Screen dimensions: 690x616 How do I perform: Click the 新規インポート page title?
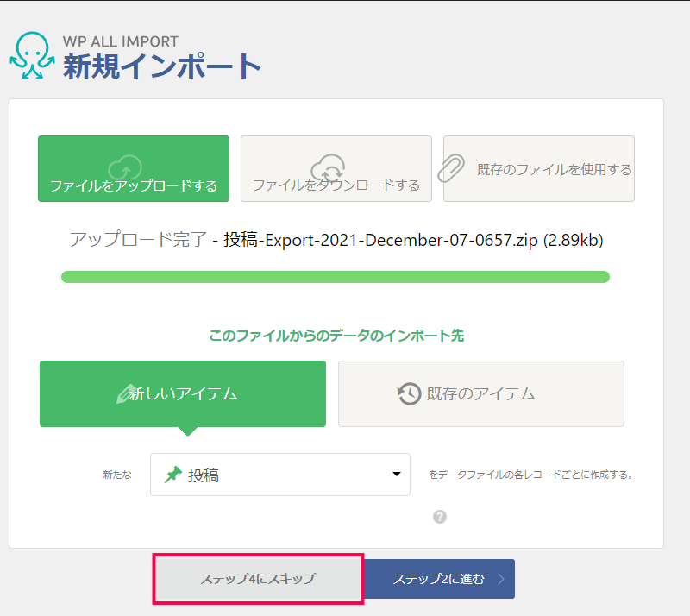pos(162,66)
